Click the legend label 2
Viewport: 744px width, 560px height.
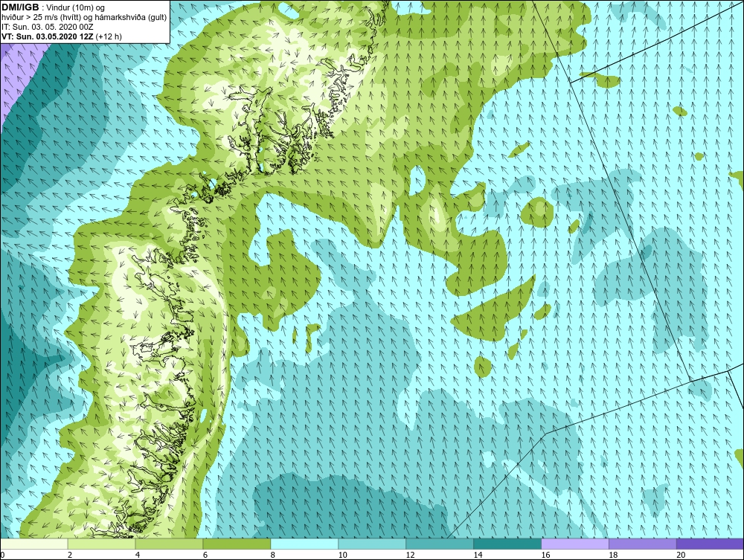click(70, 555)
